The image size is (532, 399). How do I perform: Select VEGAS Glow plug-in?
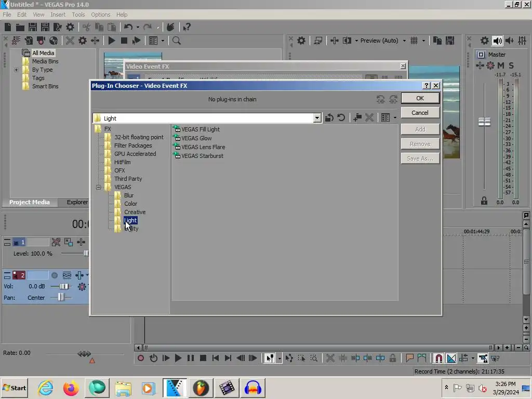click(x=192, y=138)
